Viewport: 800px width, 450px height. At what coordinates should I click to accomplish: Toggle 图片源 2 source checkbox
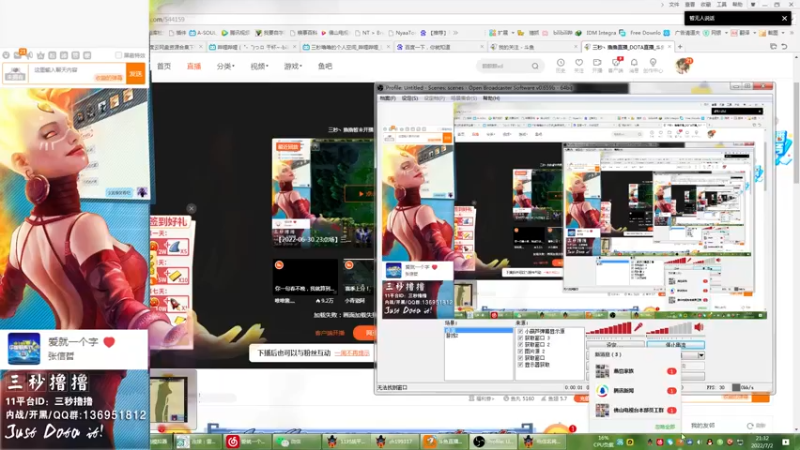click(520, 351)
